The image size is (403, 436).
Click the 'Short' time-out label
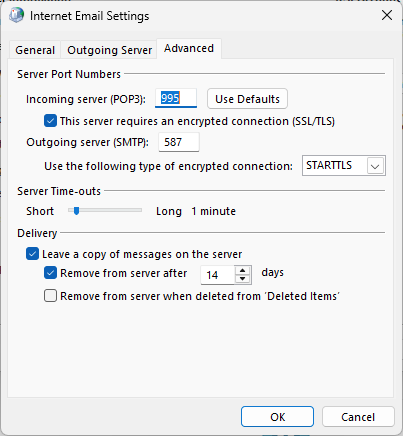(x=40, y=211)
